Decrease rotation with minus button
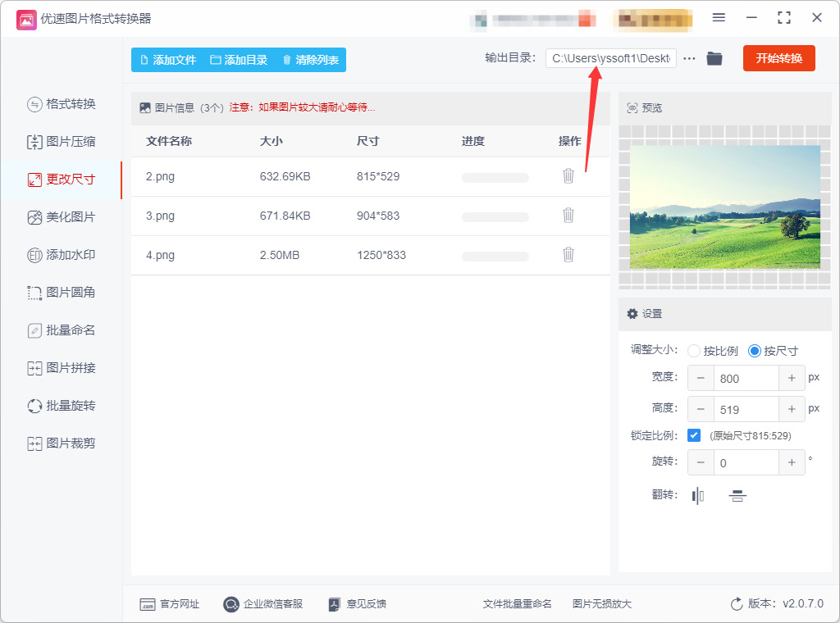This screenshot has width=840, height=623. [x=701, y=462]
